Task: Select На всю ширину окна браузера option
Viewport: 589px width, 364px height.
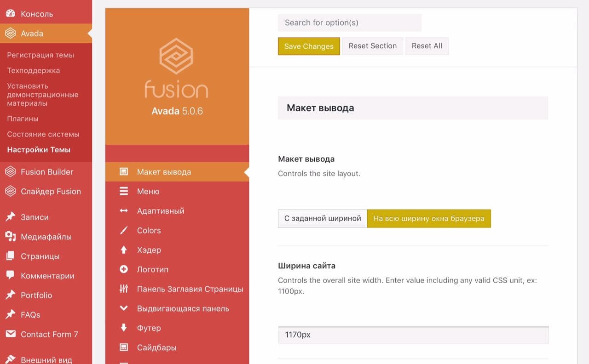Action: click(429, 218)
